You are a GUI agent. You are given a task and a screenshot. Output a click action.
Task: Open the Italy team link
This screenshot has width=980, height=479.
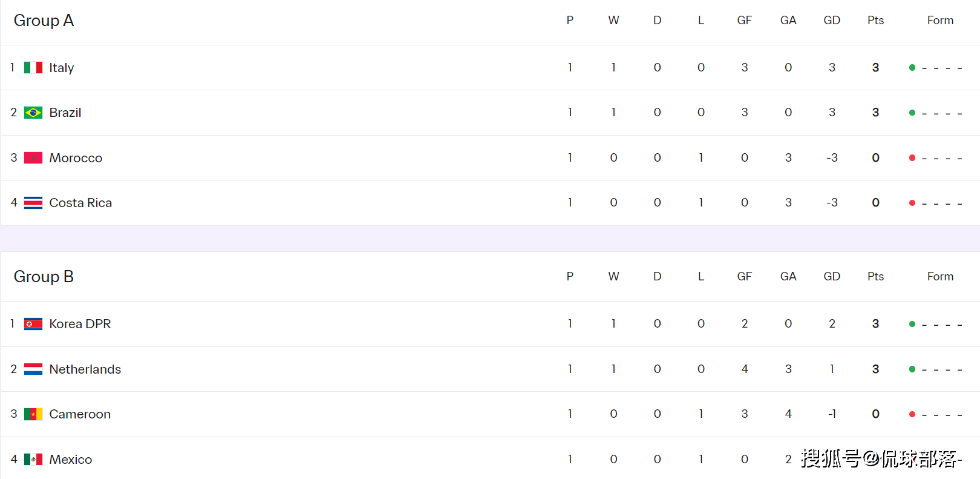[62, 68]
